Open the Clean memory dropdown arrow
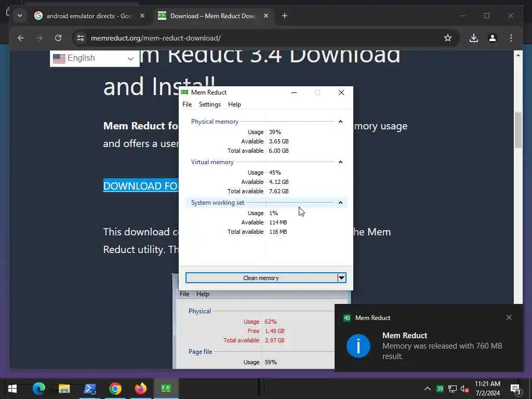 coord(342,278)
